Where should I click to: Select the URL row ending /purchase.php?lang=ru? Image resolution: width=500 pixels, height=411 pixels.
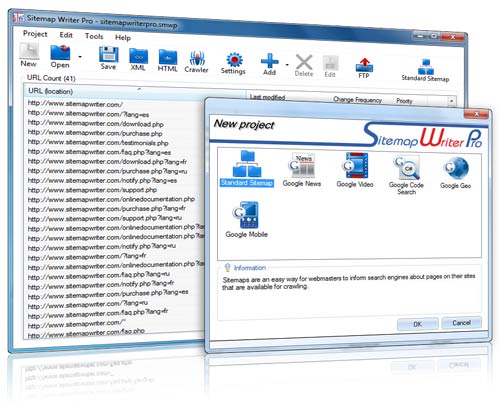tap(107, 171)
